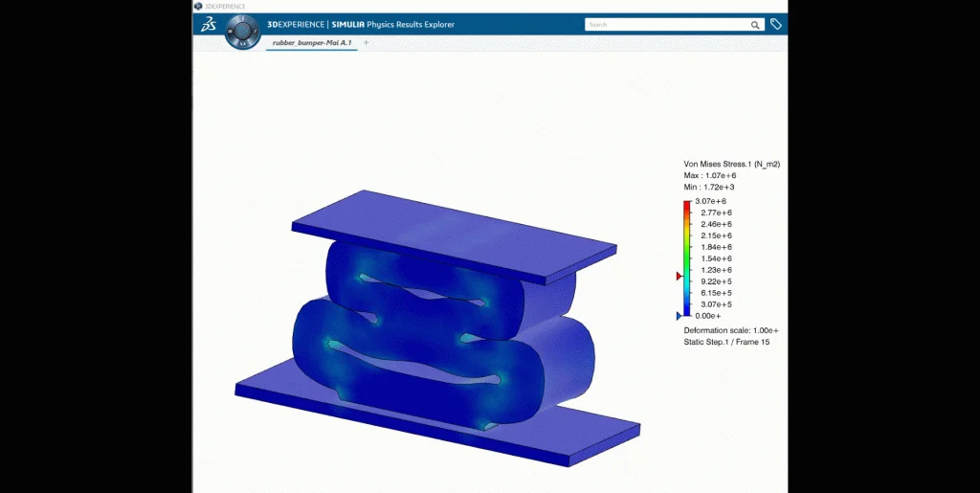This screenshot has height=493, width=980.
Task: Click the Static Step.1 / Frame 15 label
Action: click(x=726, y=342)
